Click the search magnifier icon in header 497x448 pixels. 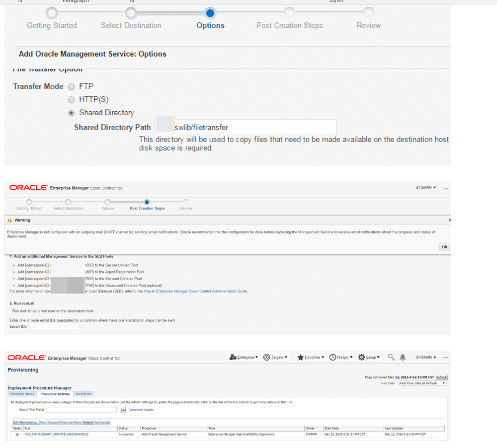(391, 357)
